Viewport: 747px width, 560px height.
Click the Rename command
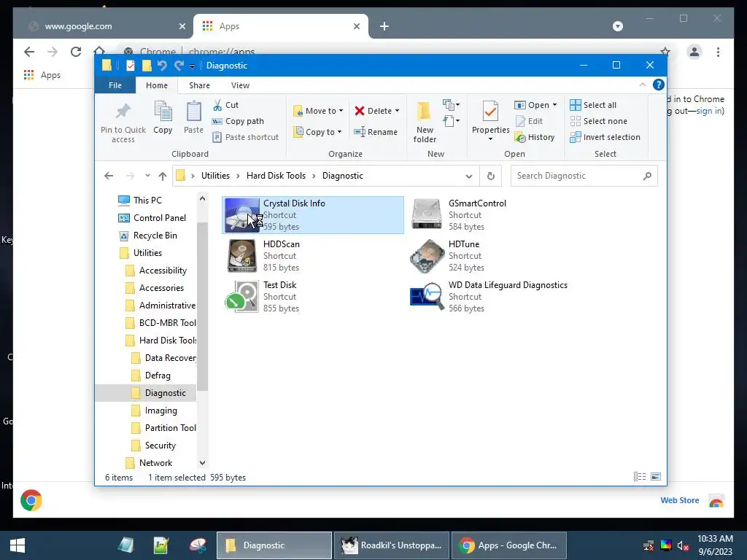pos(376,132)
